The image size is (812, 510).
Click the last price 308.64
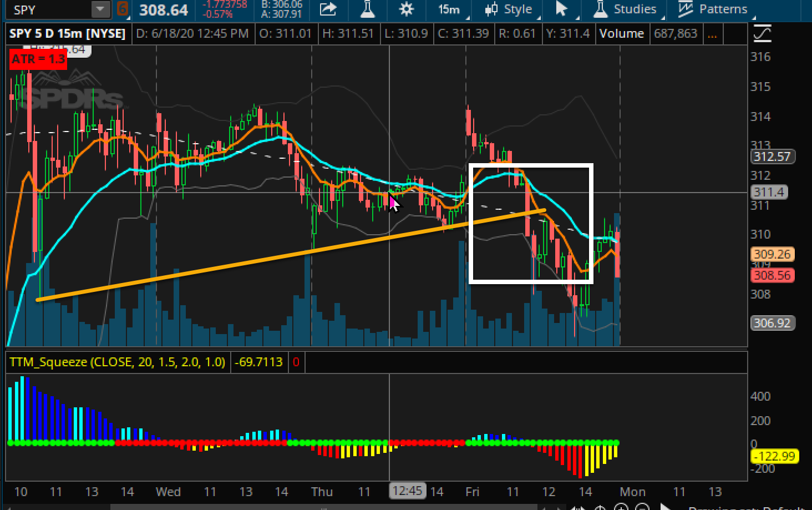point(164,10)
